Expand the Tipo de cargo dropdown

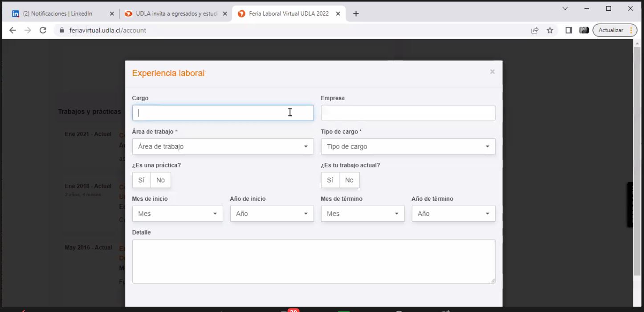click(x=408, y=146)
